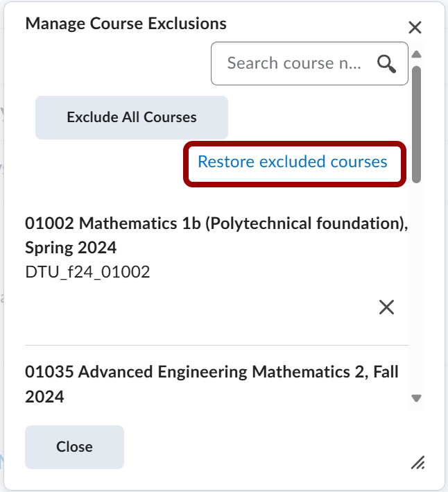Click the empty scrollbar track below the thumb
The height and width of the screenshot is (492, 448).
coord(416,291)
